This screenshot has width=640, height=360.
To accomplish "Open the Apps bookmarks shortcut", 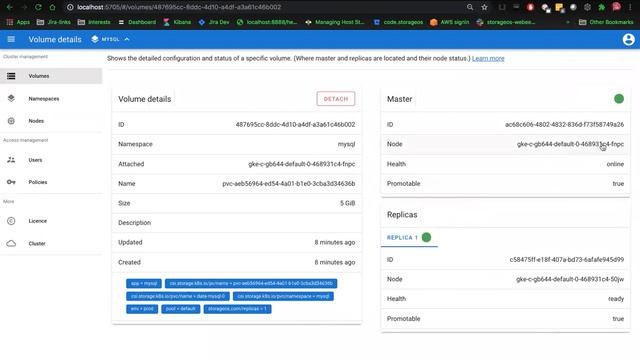I will tap(18, 22).
